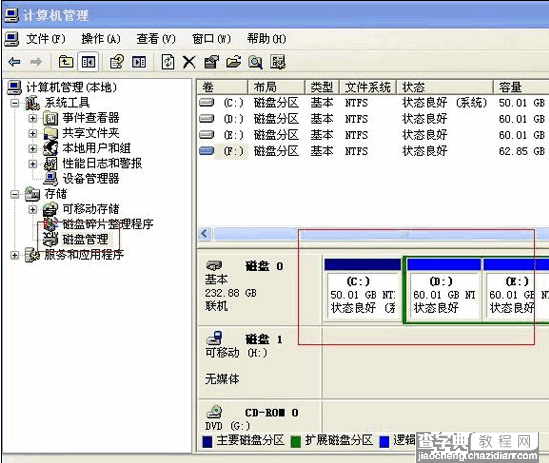Open the 查看(V) menu
The height and width of the screenshot is (463, 549).
point(156,39)
